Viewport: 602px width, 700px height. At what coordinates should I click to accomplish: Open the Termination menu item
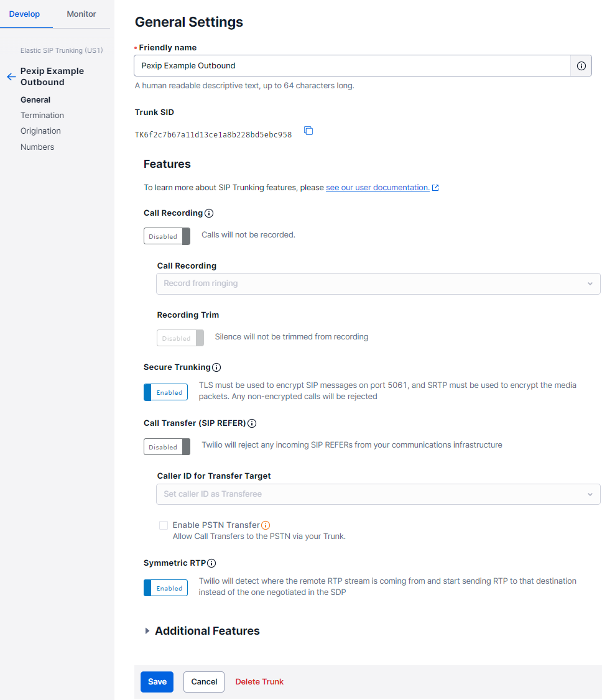[x=42, y=115]
